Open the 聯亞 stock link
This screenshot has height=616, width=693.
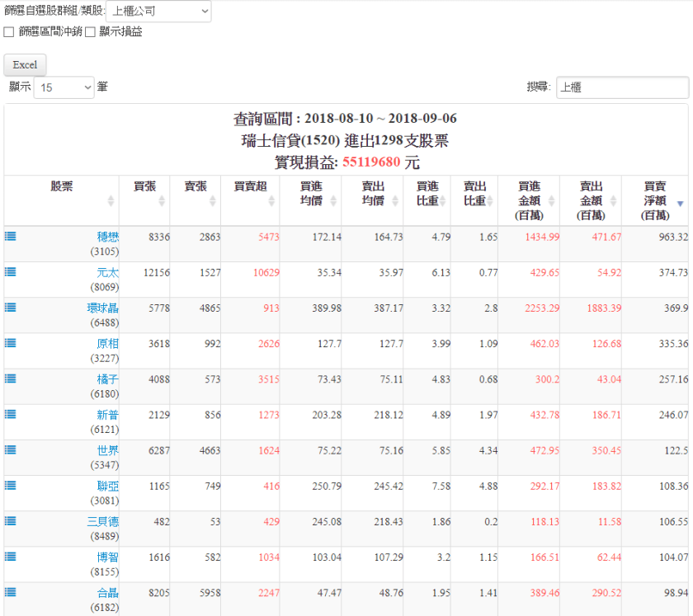coord(107,486)
